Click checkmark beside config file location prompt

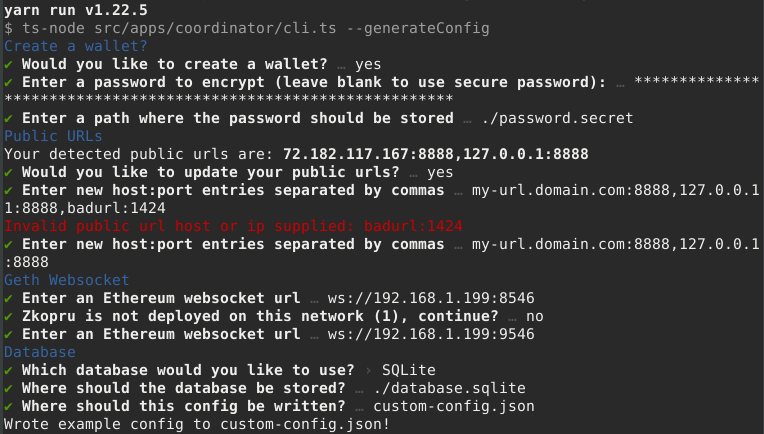point(9,406)
